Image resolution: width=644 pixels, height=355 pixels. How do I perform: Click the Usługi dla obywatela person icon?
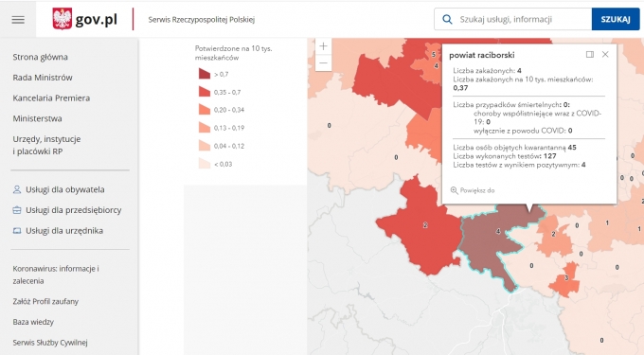click(17, 189)
